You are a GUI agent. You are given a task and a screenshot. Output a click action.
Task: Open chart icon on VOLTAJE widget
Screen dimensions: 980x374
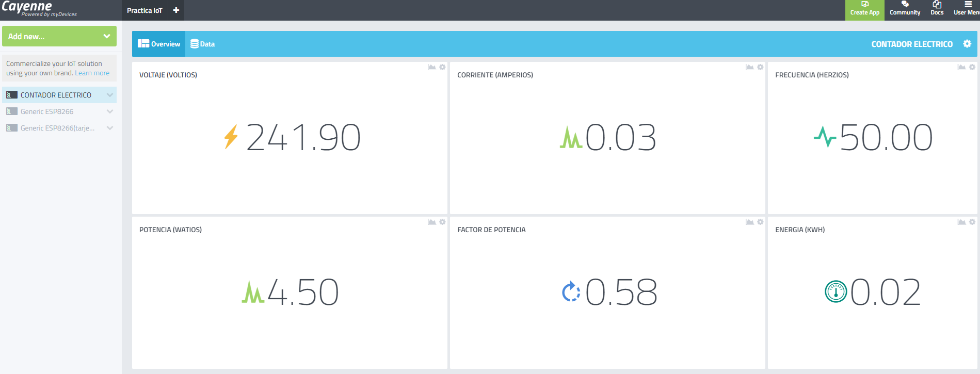point(431,68)
